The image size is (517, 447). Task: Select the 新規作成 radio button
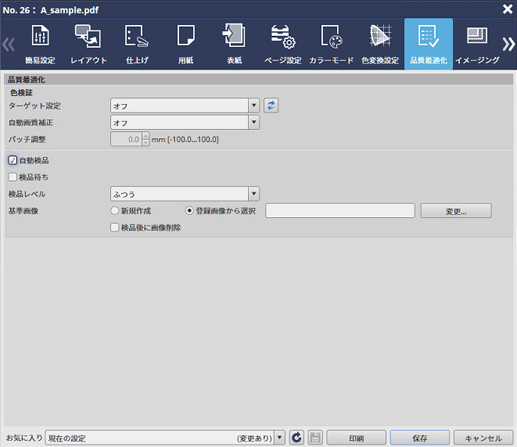(x=114, y=211)
